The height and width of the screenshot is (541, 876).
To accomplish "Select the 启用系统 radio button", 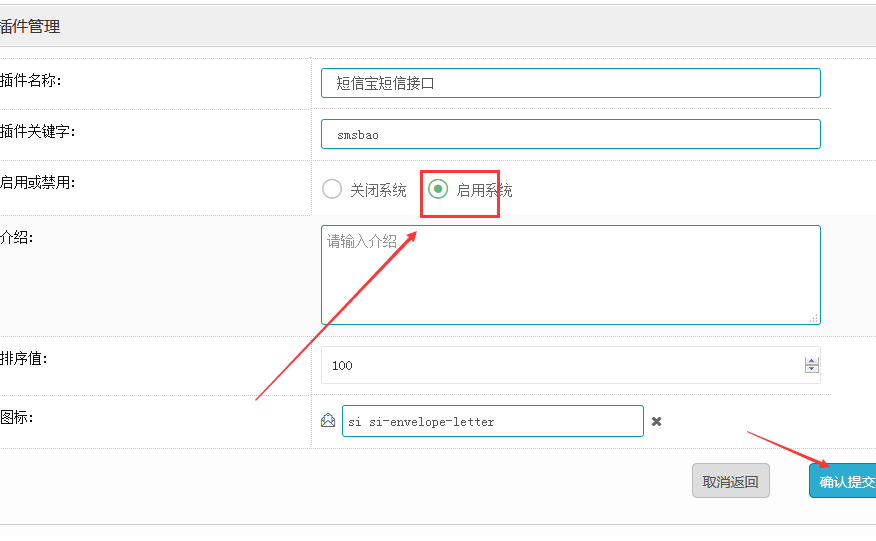I will tap(438, 189).
